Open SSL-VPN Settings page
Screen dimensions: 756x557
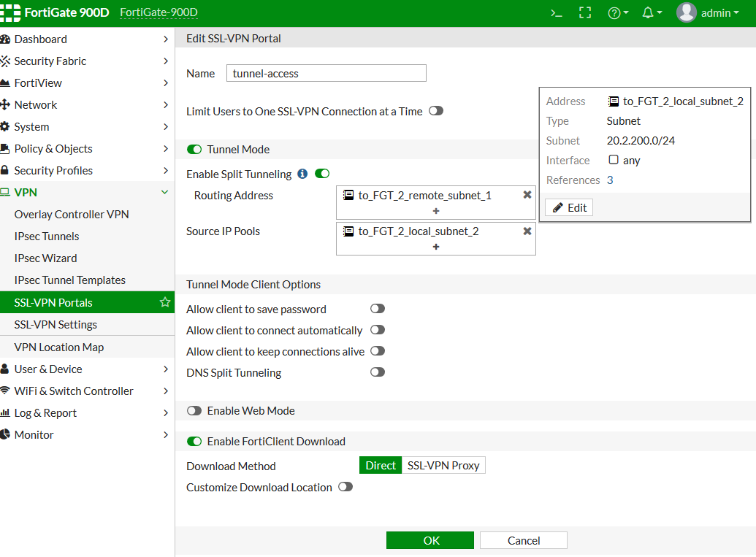click(x=56, y=325)
